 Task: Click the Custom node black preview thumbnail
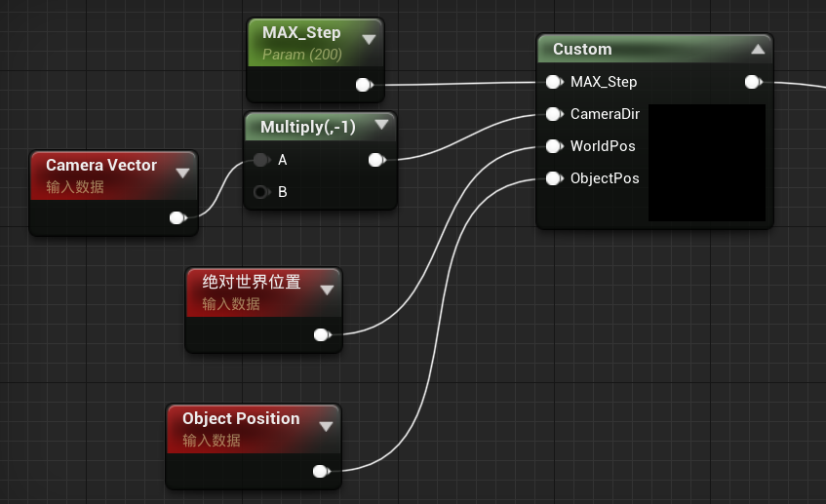point(707,163)
